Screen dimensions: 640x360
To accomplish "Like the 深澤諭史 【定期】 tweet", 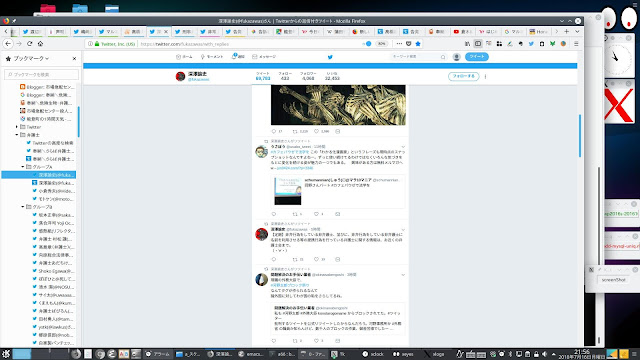I will (x=316, y=259).
